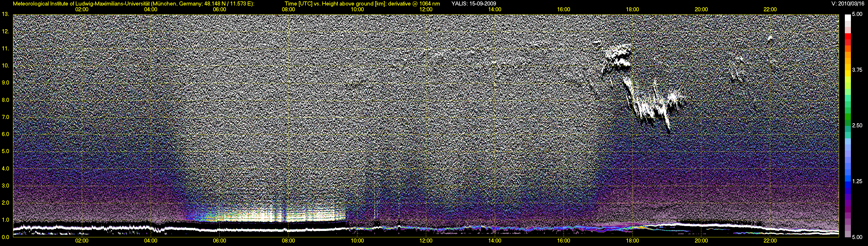868x246 pixels.
Task: Click the 16:00 label on the bottom time axis
Action: click(564, 241)
